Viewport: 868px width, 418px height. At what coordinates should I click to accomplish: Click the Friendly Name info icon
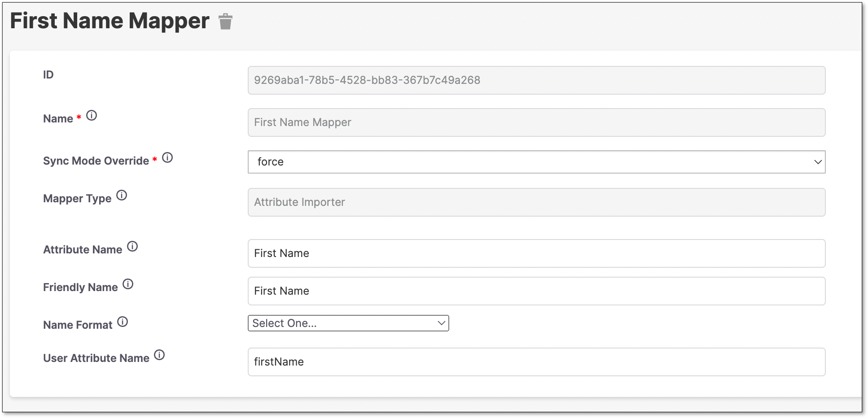(128, 284)
